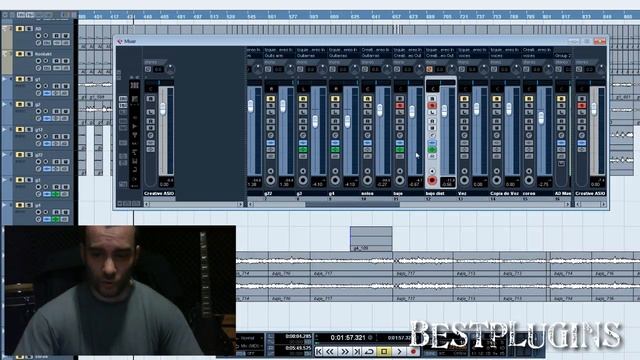Open edit settings of Voz channel
The image size is (640, 360).
[464, 136]
